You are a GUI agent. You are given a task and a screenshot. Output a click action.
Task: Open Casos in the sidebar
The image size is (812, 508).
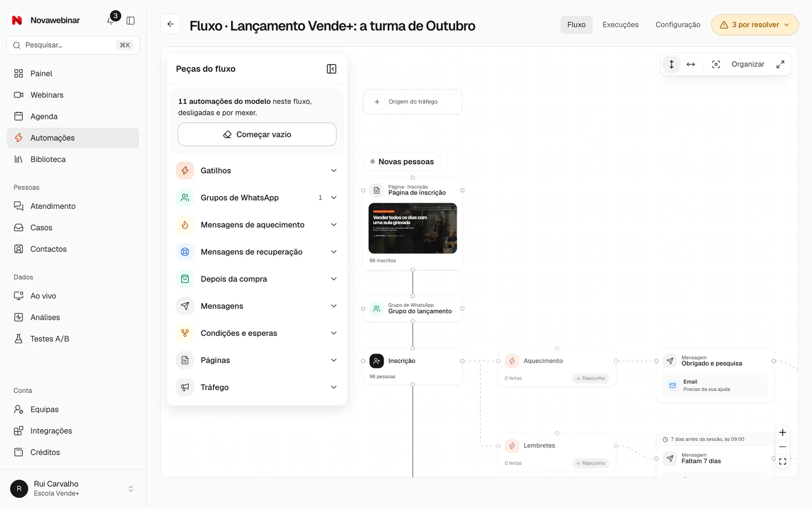click(x=73, y=228)
